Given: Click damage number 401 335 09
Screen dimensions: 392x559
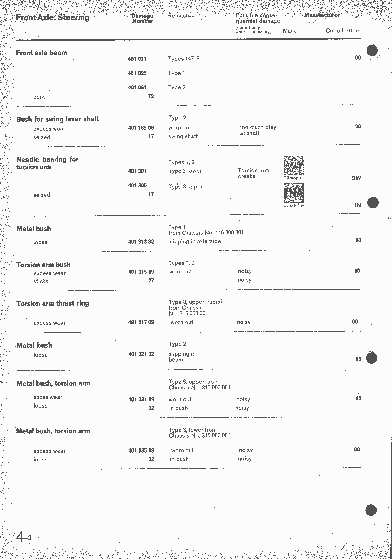Looking at the screenshot, I should (141, 450).
